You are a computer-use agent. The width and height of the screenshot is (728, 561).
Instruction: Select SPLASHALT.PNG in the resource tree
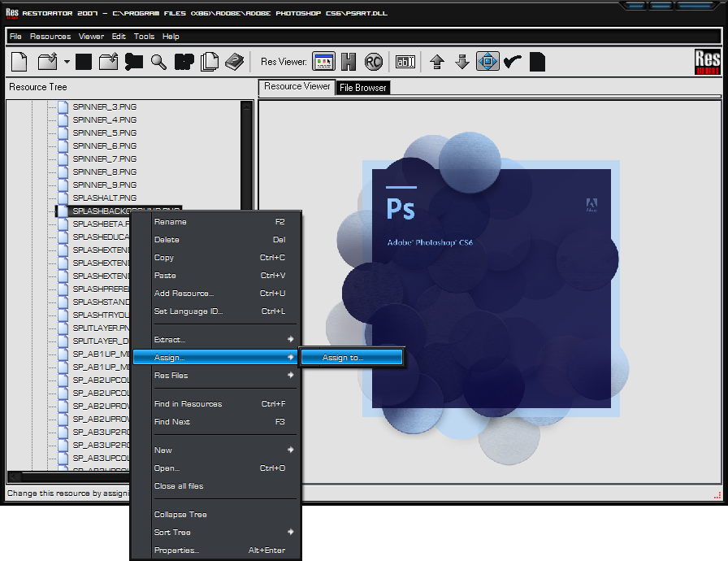105,198
